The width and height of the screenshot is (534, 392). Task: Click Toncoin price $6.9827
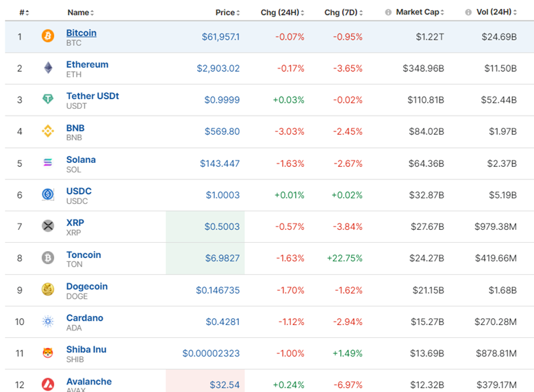[222, 259]
